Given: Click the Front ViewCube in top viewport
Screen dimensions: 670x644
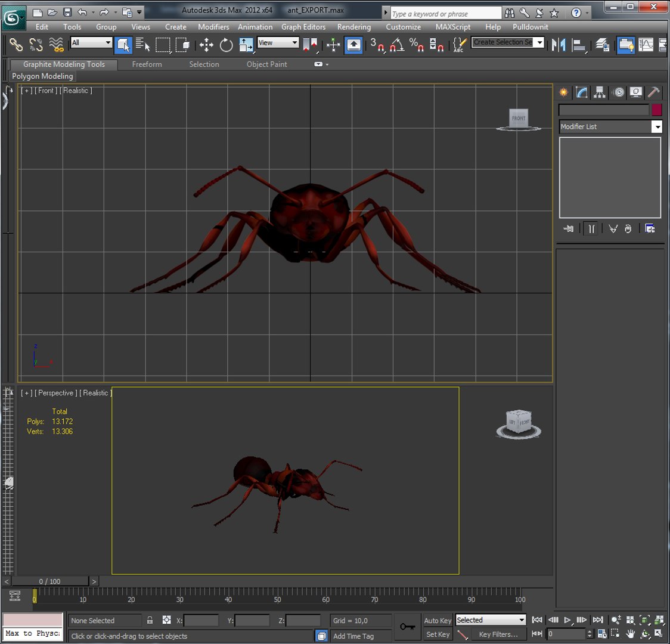Looking at the screenshot, I should tap(519, 118).
